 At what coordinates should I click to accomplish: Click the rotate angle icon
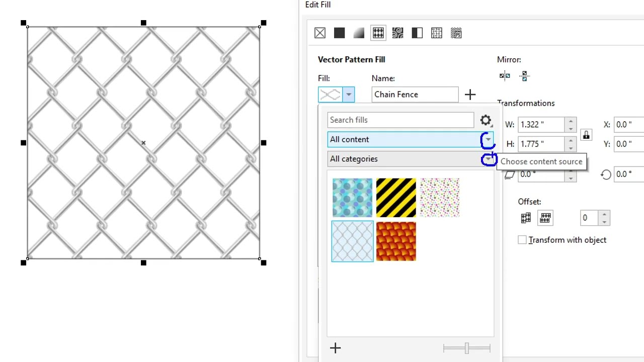(606, 174)
